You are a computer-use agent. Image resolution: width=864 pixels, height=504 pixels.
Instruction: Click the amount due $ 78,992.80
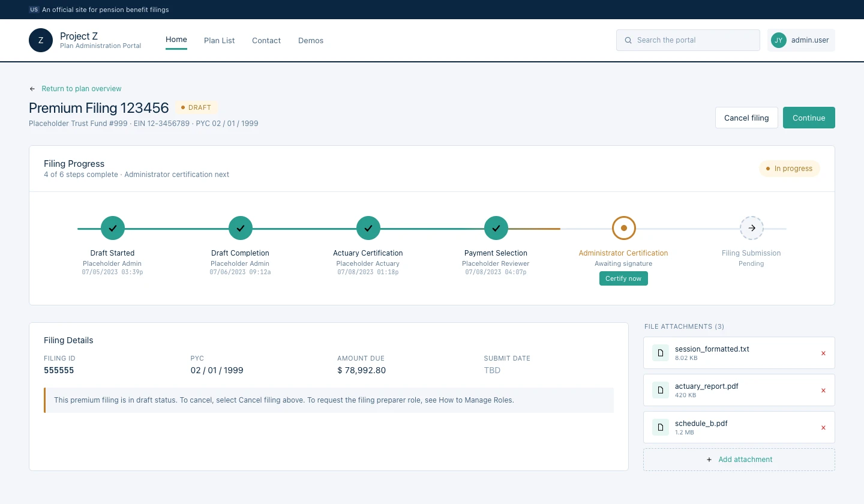(362, 370)
